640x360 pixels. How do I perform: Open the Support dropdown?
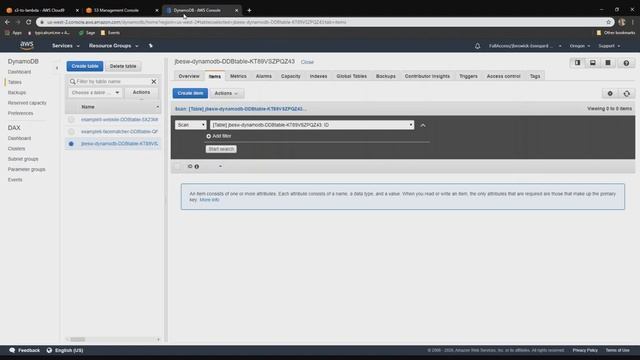coord(609,46)
